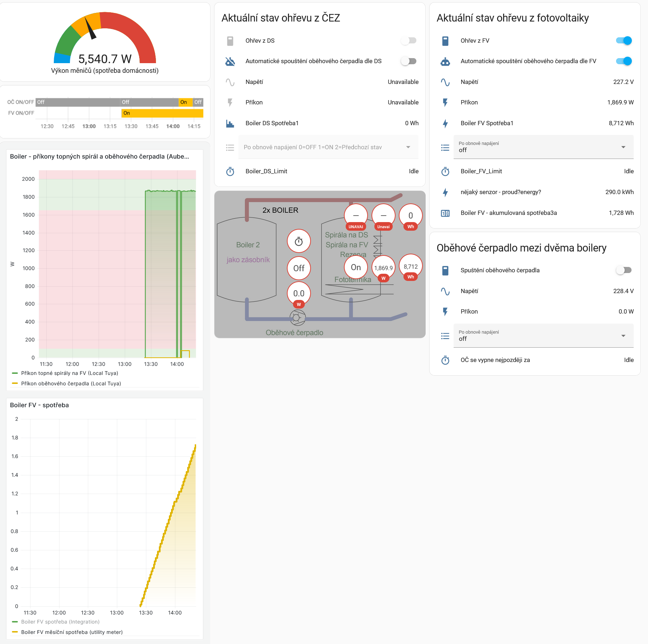Screen dimensions: 648x644
Task: Click the counter icon for Boiler FV akumulovaná spotřeba3a
Action: [445, 213]
